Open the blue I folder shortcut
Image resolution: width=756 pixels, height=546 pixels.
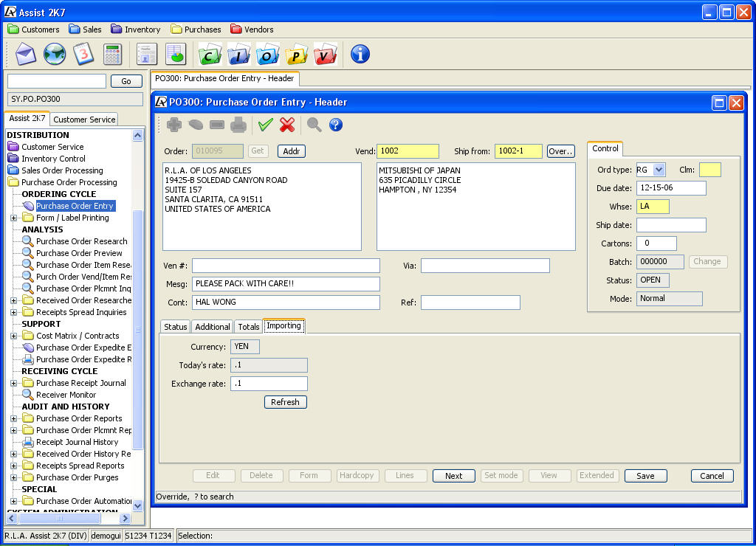[238, 54]
